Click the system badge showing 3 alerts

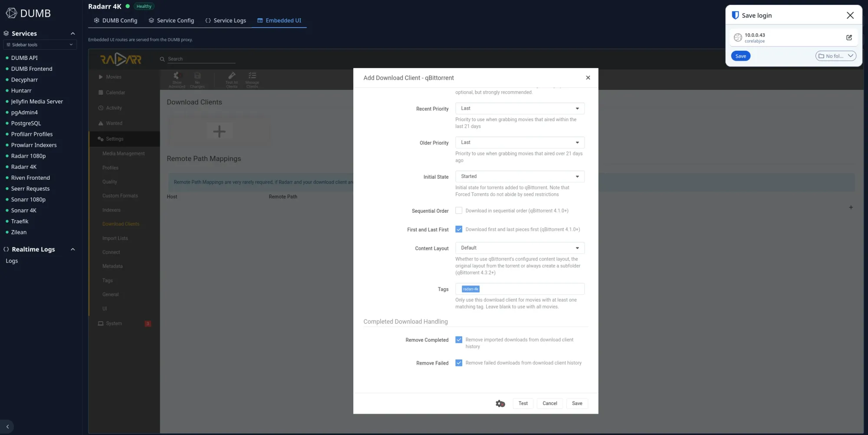[x=148, y=323]
